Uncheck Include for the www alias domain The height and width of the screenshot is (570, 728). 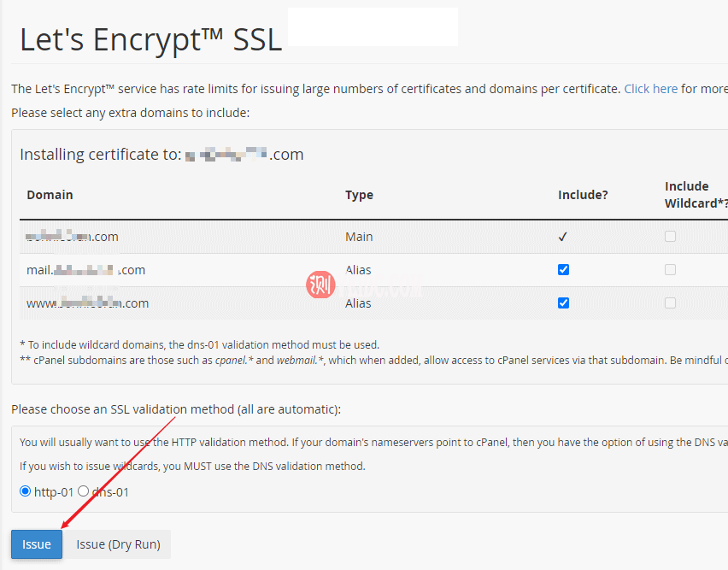(x=563, y=303)
